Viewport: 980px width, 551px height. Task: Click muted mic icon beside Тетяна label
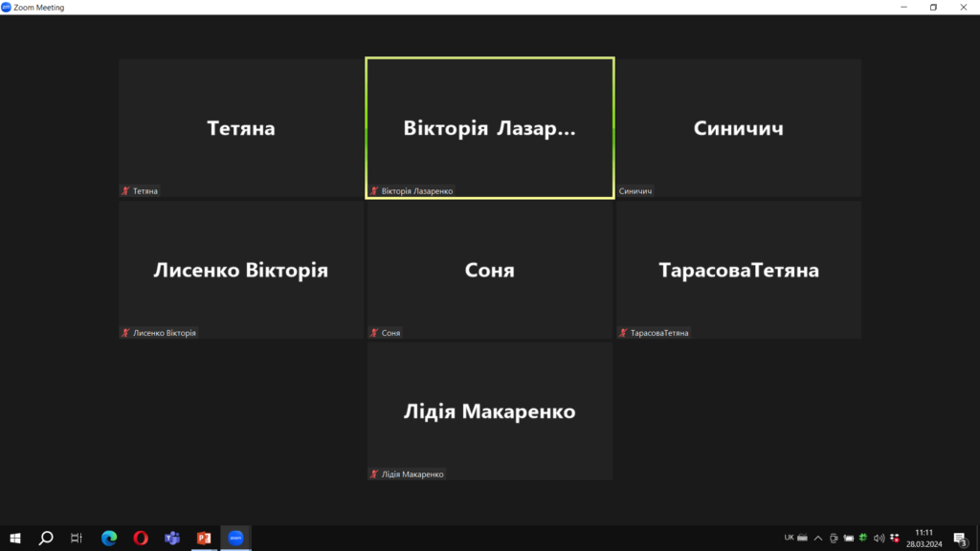125,191
